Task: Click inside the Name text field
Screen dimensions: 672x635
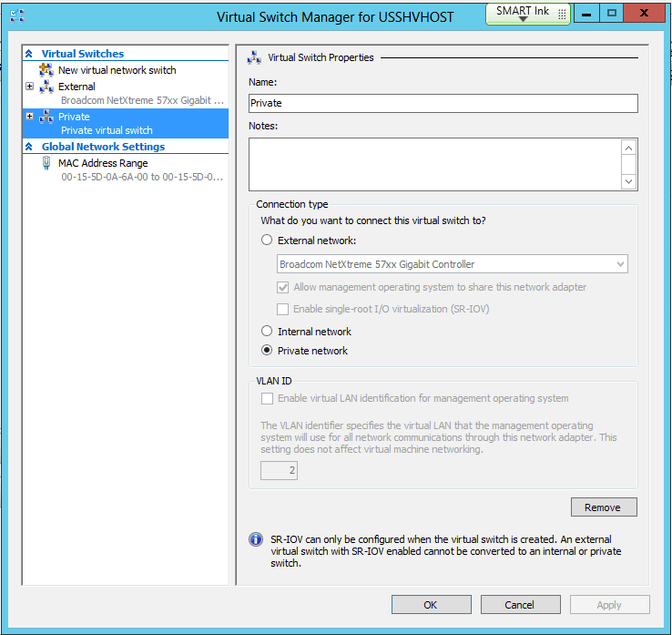Action: coord(443,103)
